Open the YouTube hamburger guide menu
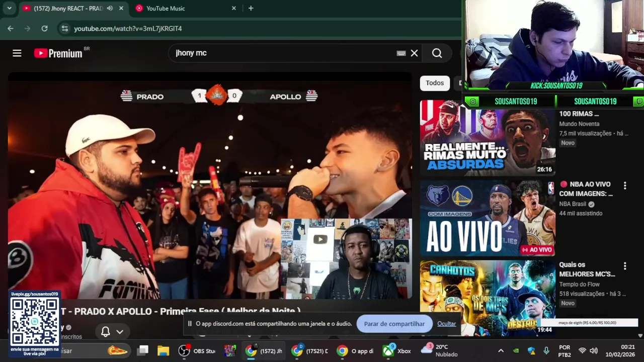 pos(17,53)
